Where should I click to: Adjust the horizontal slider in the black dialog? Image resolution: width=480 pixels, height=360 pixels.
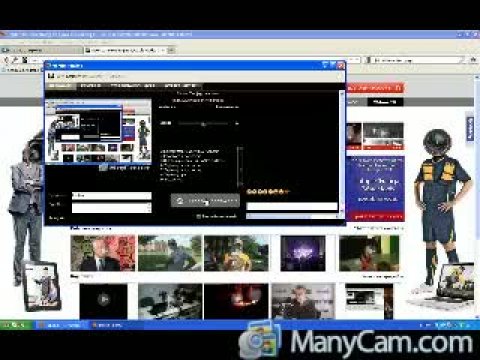[x=203, y=123]
